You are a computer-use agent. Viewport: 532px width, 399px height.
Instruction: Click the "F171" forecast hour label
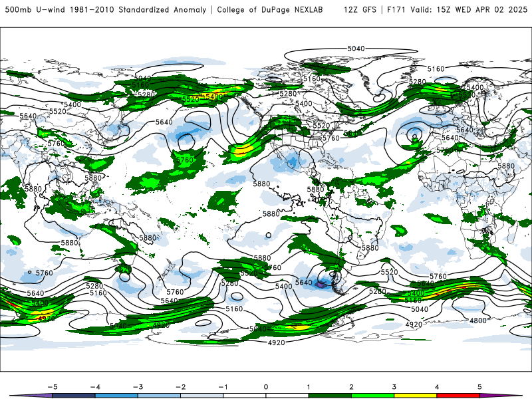pos(396,9)
